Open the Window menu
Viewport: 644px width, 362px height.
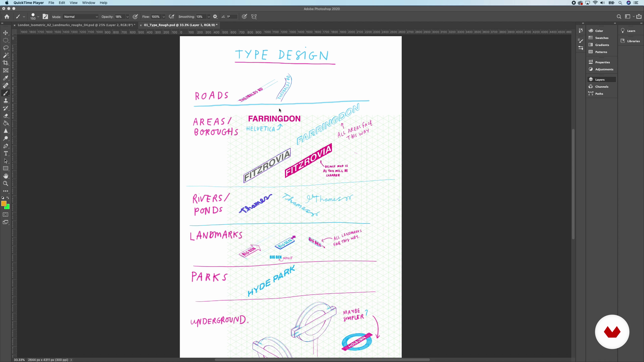point(89,3)
